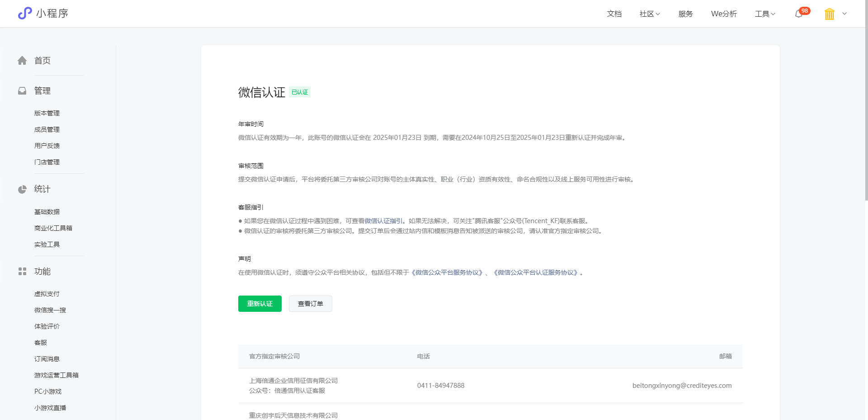Click 上海倍通企业信用征信有限公司 company name
The width and height of the screenshot is (868, 420).
coord(293,381)
